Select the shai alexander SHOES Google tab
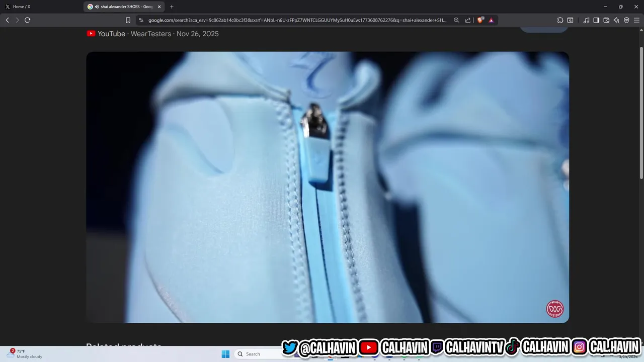Screen dimensions: 644x362 pyautogui.click(x=124, y=7)
